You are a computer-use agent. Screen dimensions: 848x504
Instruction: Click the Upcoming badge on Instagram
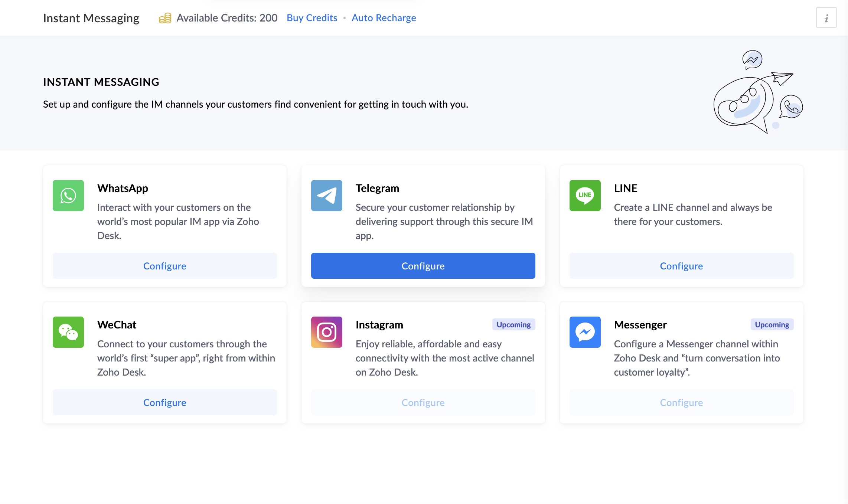tap(514, 325)
